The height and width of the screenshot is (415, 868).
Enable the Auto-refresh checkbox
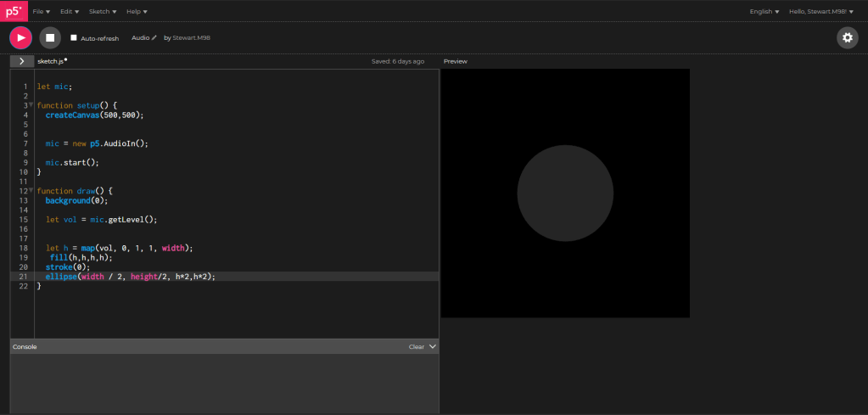74,38
